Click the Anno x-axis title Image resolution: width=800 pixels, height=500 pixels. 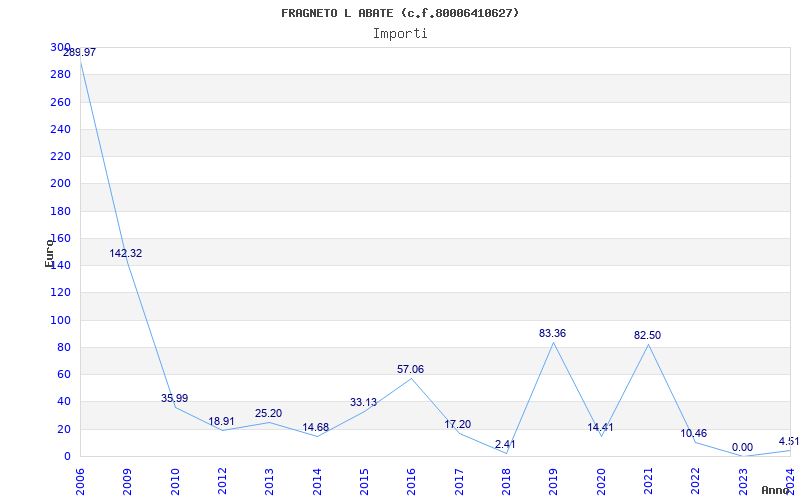[x=775, y=490]
